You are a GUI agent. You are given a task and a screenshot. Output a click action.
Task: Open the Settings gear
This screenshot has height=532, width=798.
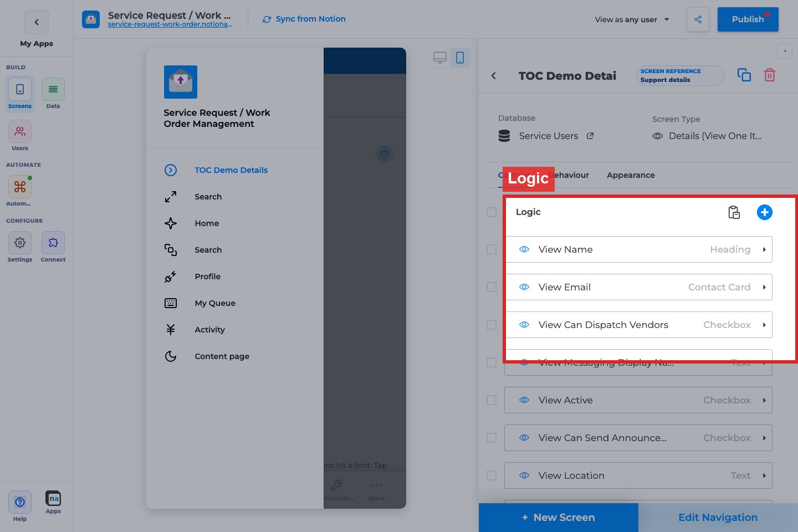pos(20,247)
